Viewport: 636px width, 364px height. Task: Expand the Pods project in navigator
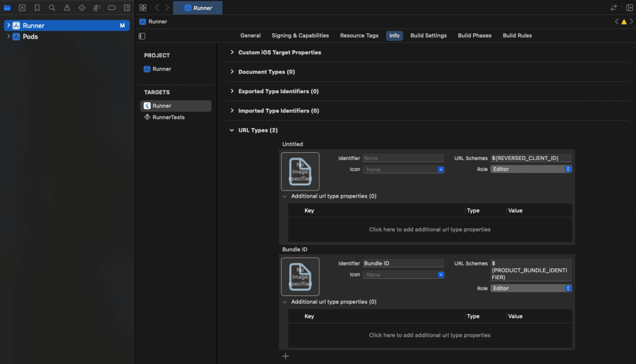pyautogui.click(x=8, y=37)
